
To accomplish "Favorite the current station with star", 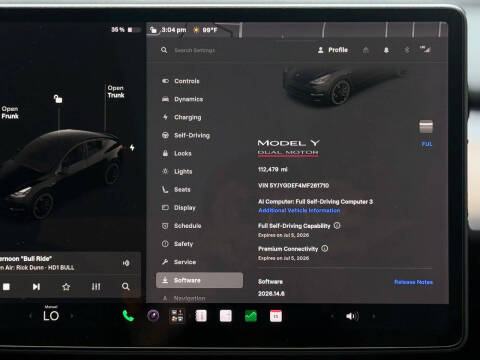I will (66, 287).
